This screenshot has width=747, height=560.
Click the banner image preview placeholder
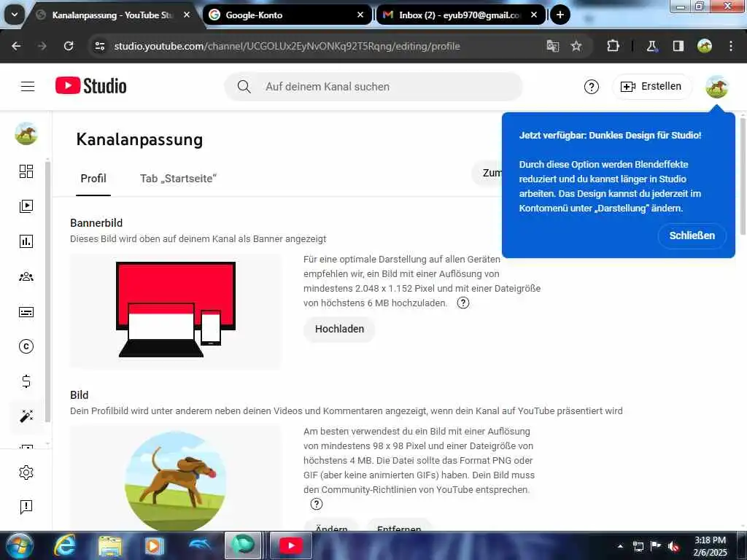[x=175, y=311]
